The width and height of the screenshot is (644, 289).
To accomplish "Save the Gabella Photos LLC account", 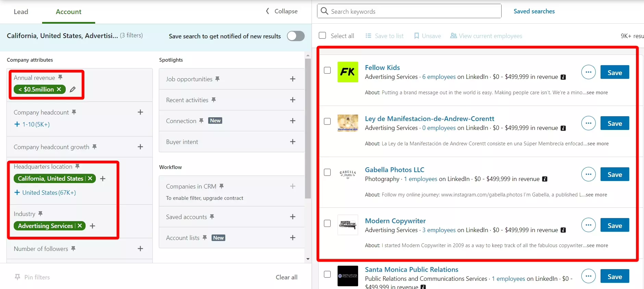I will pos(615,174).
